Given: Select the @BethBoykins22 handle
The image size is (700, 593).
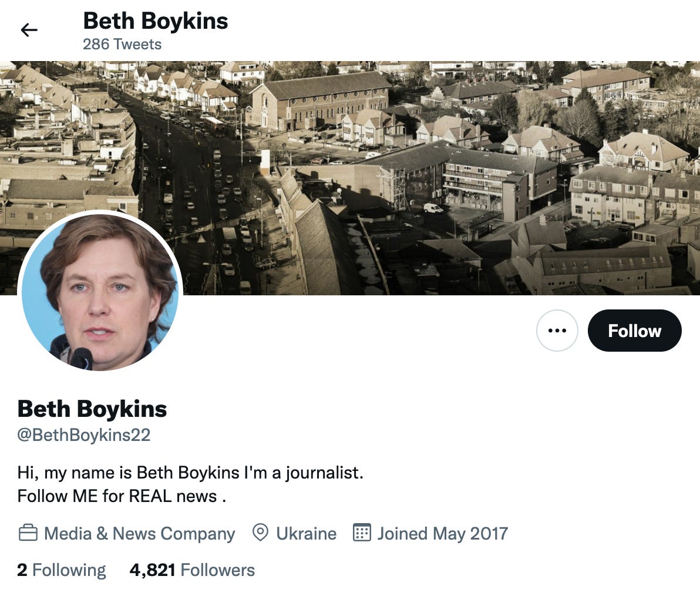Looking at the screenshot, I should 84,435.
